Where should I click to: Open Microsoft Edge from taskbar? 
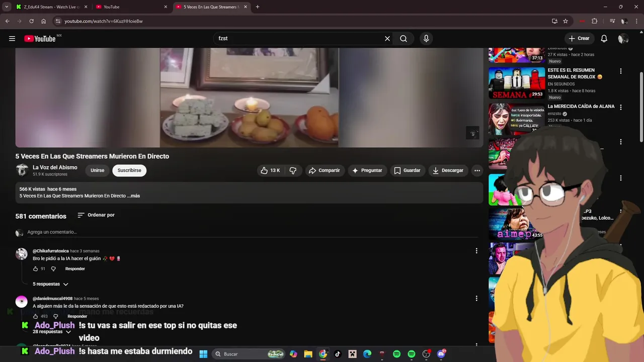(367, 354)
